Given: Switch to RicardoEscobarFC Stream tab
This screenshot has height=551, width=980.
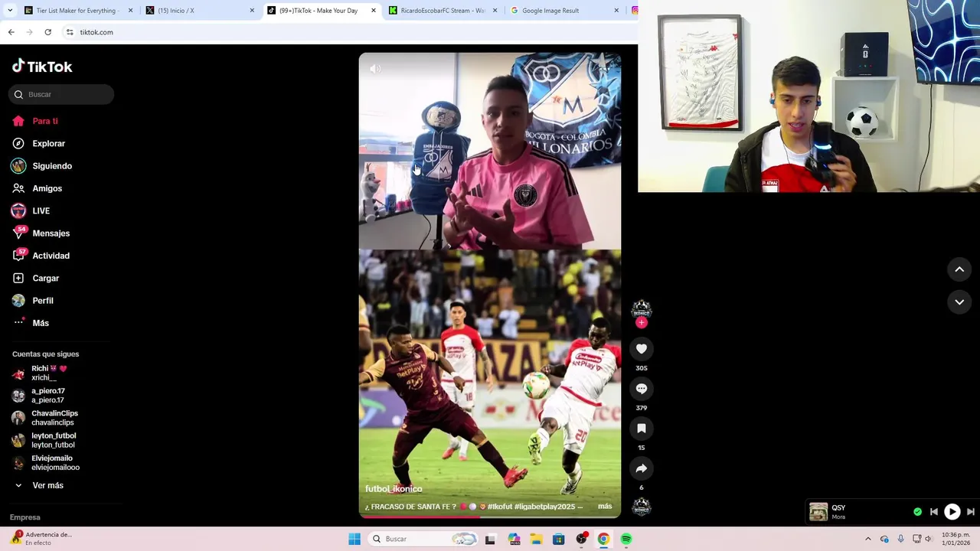Looking at the screenshot, I should click(443, 11).
